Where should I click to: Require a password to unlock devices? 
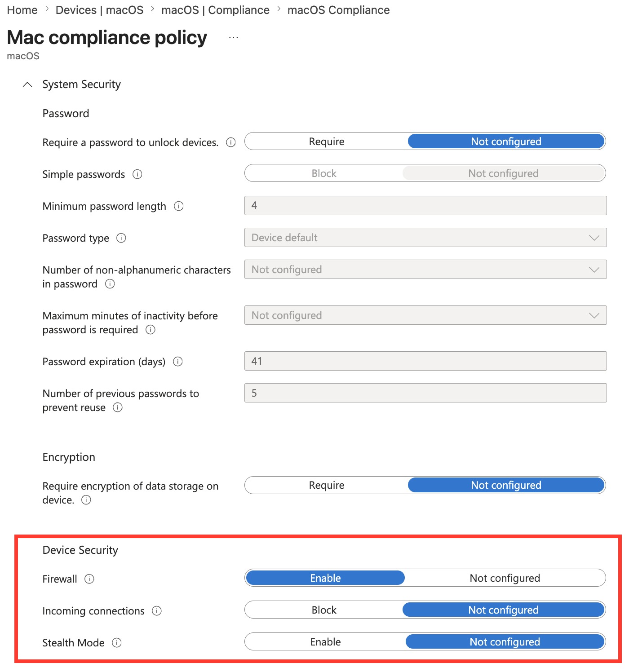click(x=327, y=141)
